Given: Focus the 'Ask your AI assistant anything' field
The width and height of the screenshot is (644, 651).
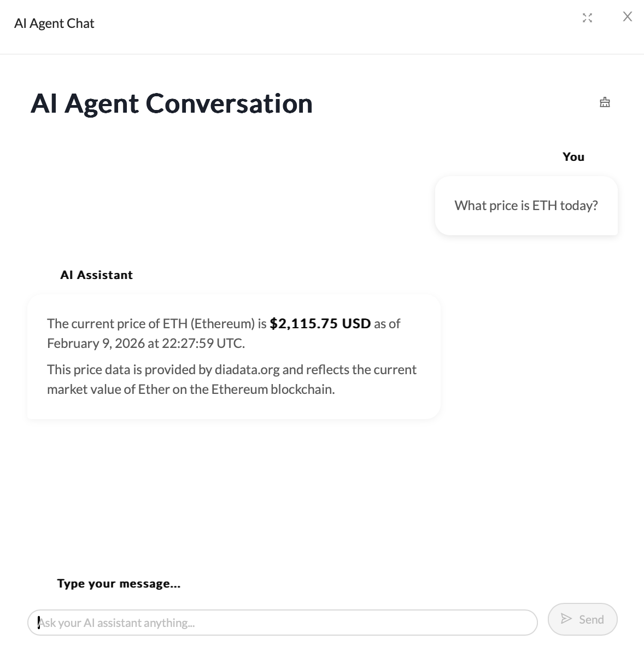Looking at the screenshot, I should [x=282, y=623].
